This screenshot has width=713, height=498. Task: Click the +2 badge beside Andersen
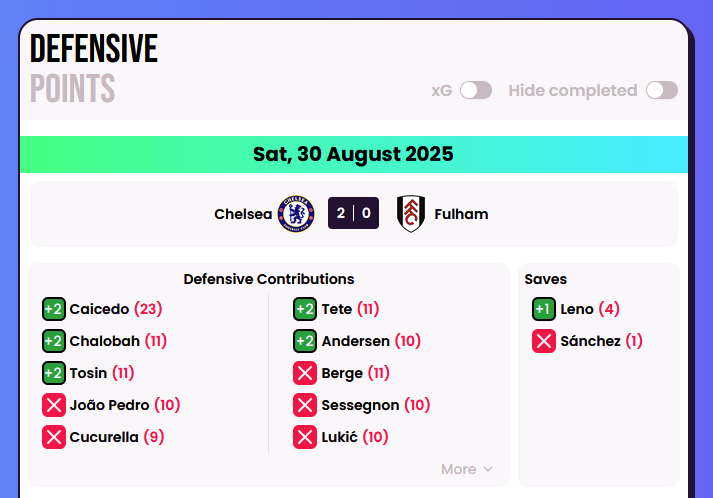(x=305, y=341)
